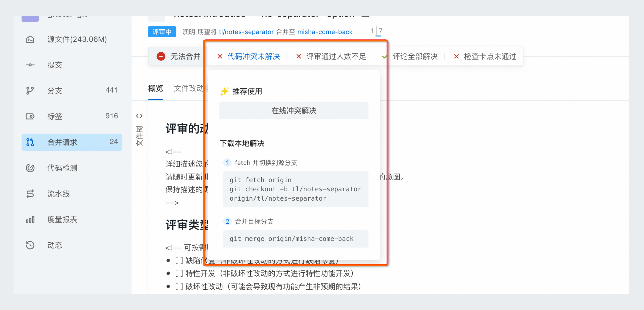The height and width of the screenshot is (310, 644).
Task: Go to 动态 in the sidebar
Action: coord(72,245)
